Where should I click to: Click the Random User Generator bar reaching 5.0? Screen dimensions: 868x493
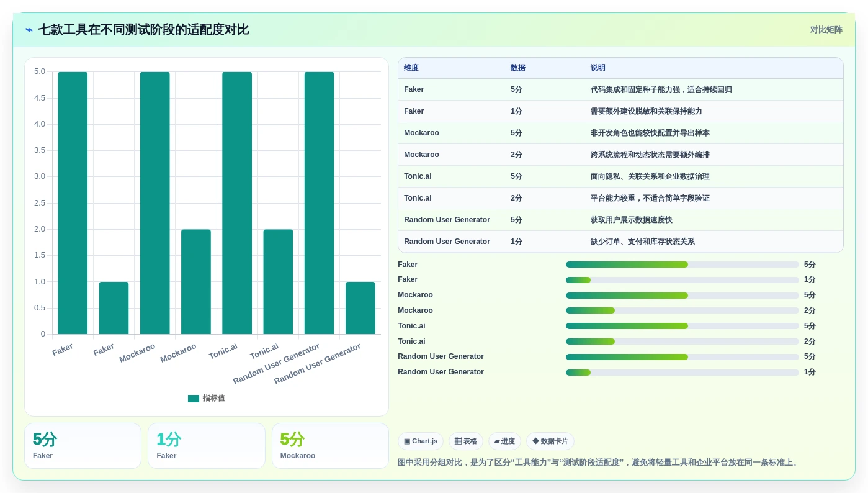coord(319,203)
